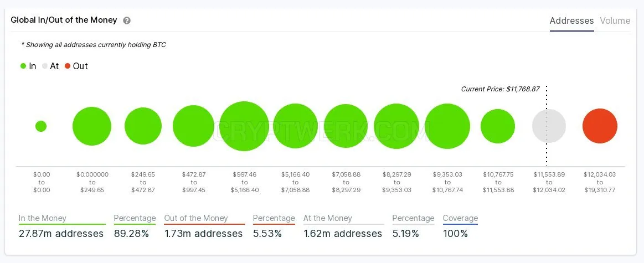Select the grey At the Money bubble
The width and height of the screenshot is (644, 263).
[549, 126]
